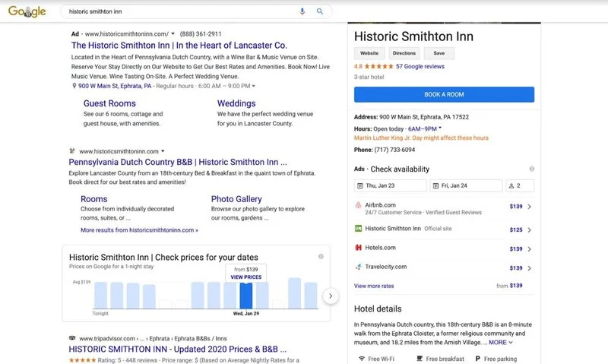Open the Airbnb.com rate row chevron
The height and width of the screenshot is (364, 608).
[x=529, y=207]
